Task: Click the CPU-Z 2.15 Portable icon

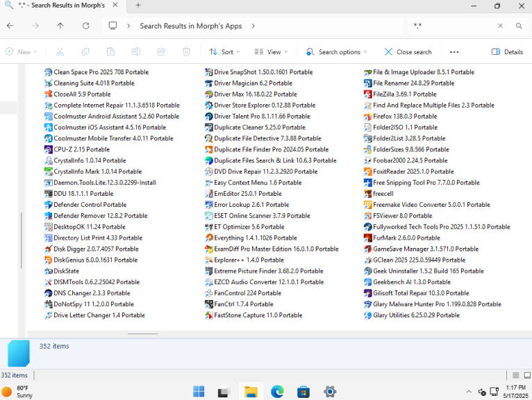Action: pos(48,149)
